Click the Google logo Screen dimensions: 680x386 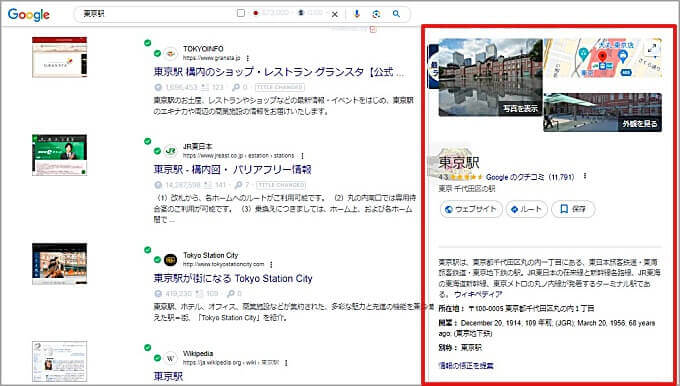pos(29,14)
